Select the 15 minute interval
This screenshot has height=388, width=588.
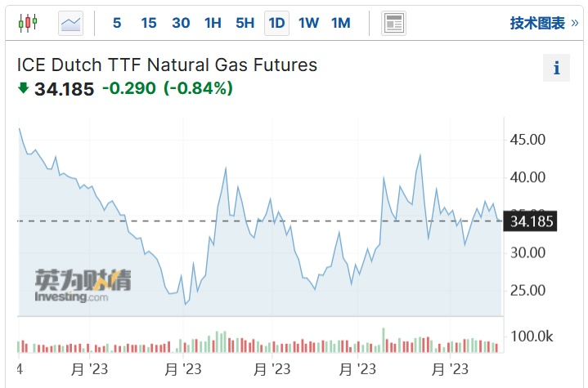(148, 23)
